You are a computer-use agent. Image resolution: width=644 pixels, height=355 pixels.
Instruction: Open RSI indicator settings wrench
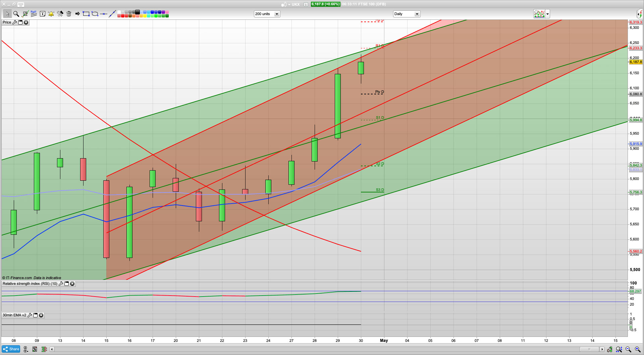61,284
